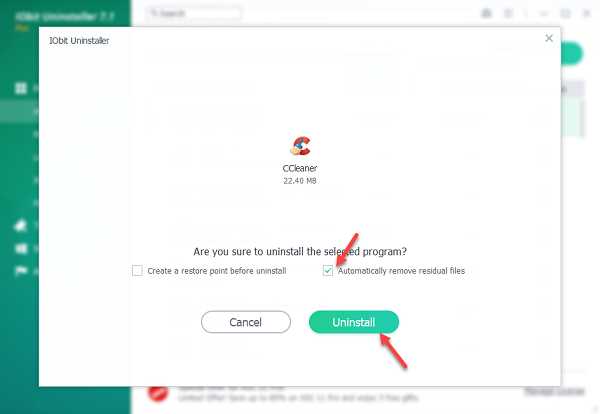Open the Manage License link
Image resolution: width=600 pixels, height=414 pixels.
[554, 391]
